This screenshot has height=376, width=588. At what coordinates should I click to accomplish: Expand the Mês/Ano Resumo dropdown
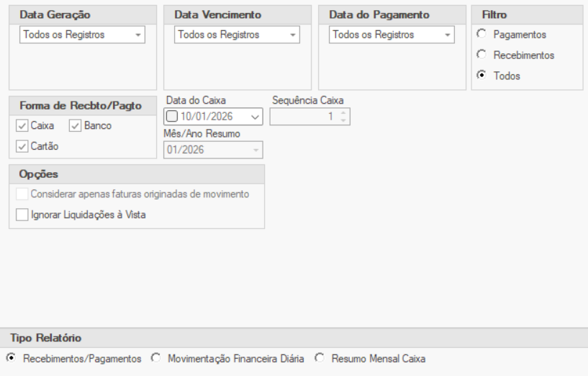[x=255, y=150]
